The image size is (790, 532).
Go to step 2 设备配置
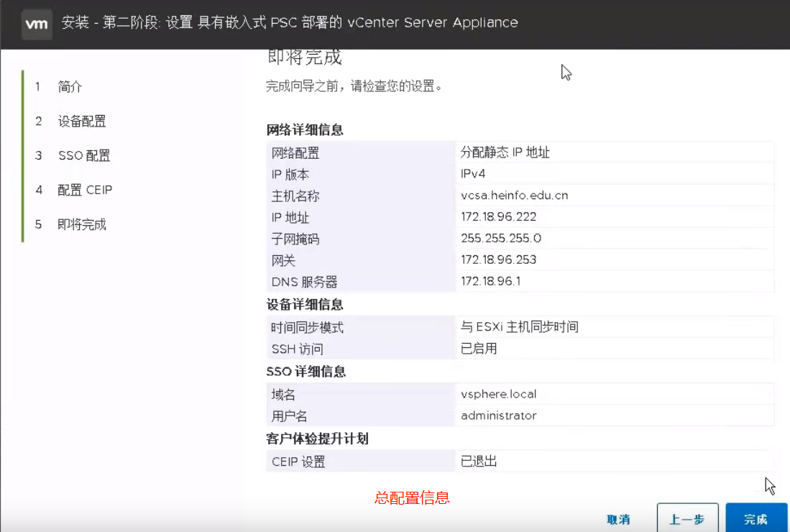pos(82,121)
